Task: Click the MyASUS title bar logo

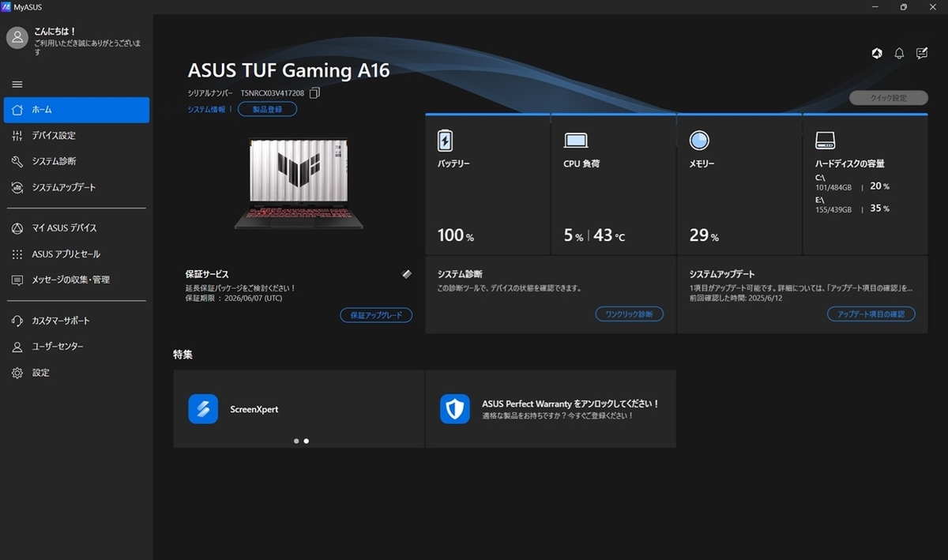Action: [7, 7]
